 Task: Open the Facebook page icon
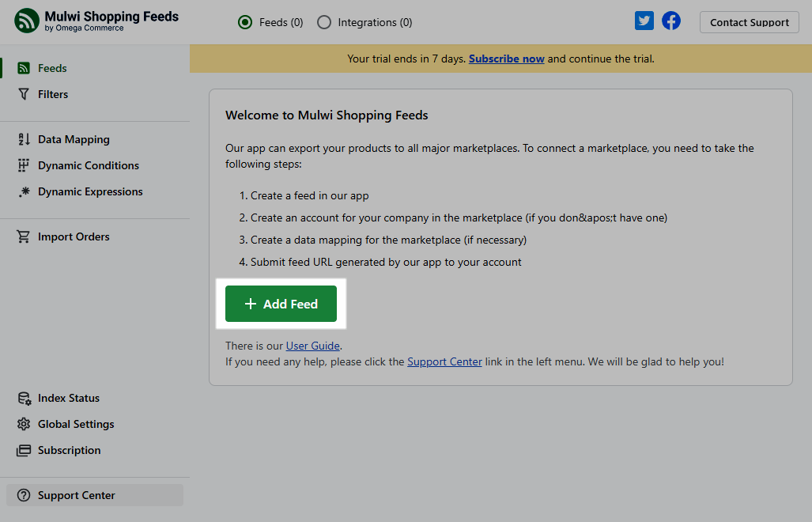click(x=671, y=21)
